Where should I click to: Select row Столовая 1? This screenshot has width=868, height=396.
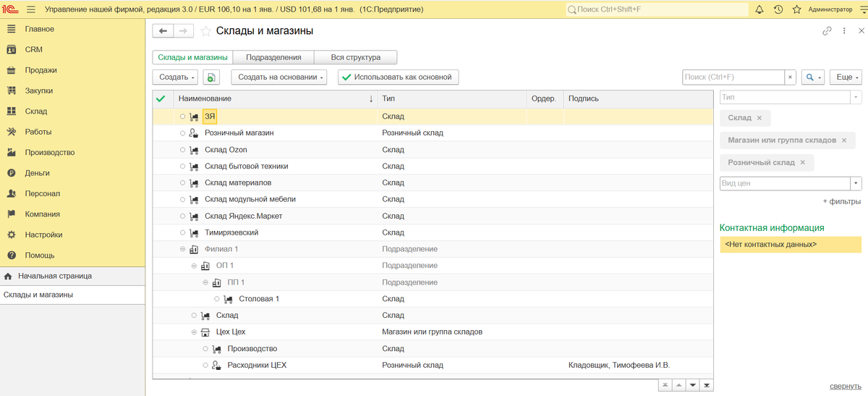point(433,299)
